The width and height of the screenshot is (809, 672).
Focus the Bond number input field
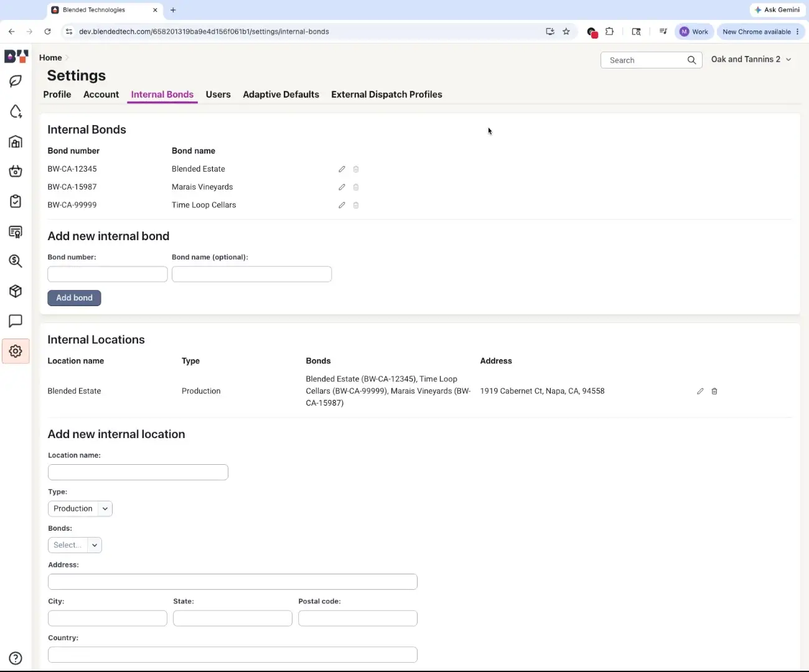coord(108,274)
